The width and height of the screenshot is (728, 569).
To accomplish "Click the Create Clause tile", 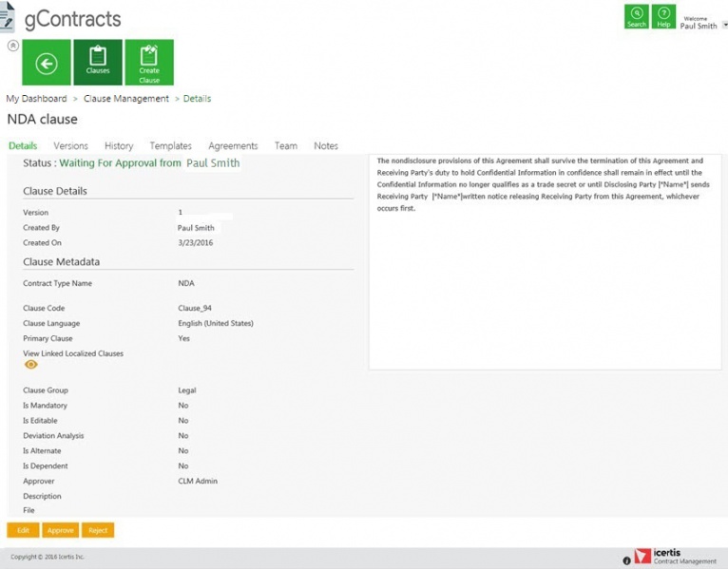I will coord(149,63).
